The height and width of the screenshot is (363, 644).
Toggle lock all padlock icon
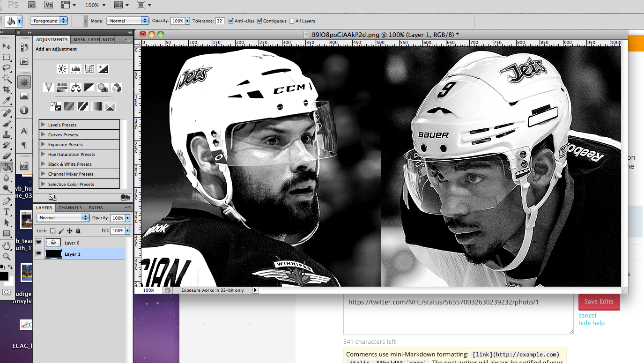(x=78, y=231)
